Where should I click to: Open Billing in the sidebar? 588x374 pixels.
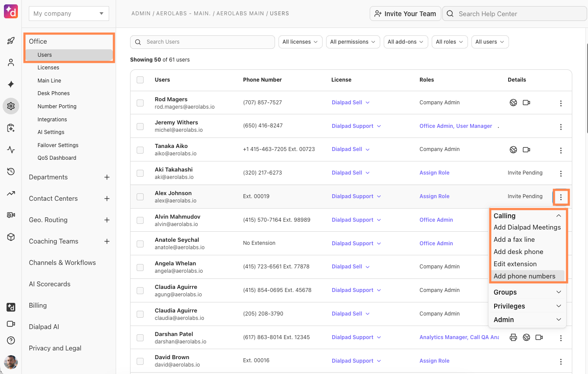(38, 305)
